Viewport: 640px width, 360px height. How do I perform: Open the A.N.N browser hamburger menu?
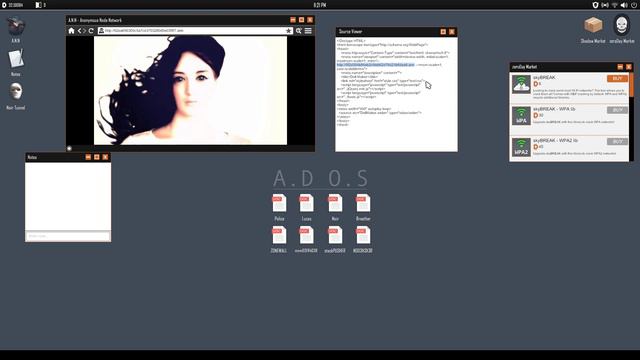(x=308, y=31)
